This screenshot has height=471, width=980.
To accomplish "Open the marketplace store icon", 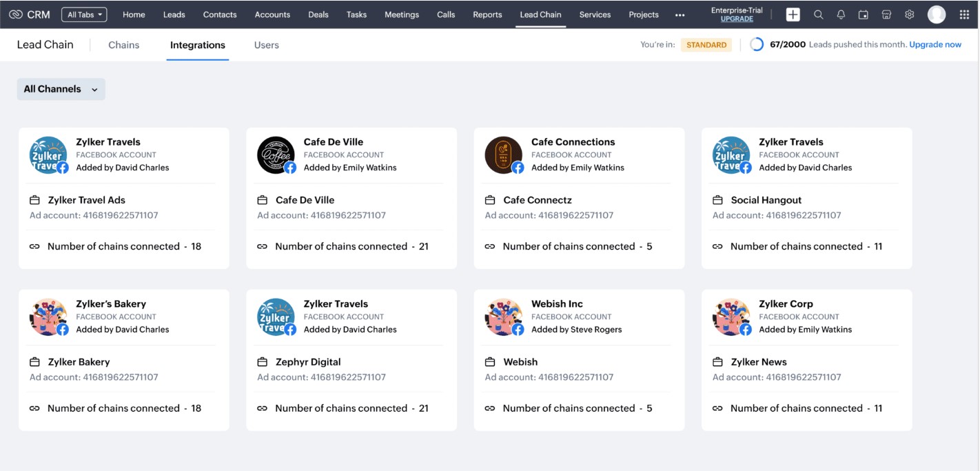I will [886, 14].
